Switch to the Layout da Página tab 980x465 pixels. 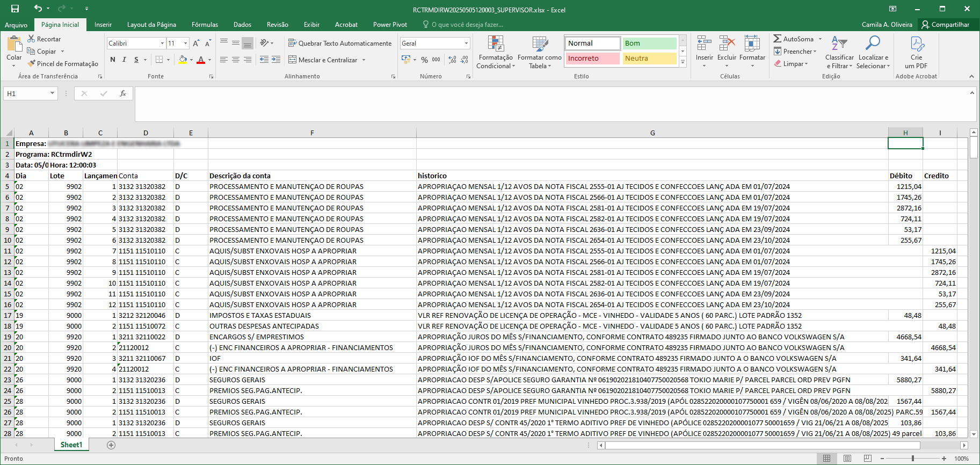point(151,25)
